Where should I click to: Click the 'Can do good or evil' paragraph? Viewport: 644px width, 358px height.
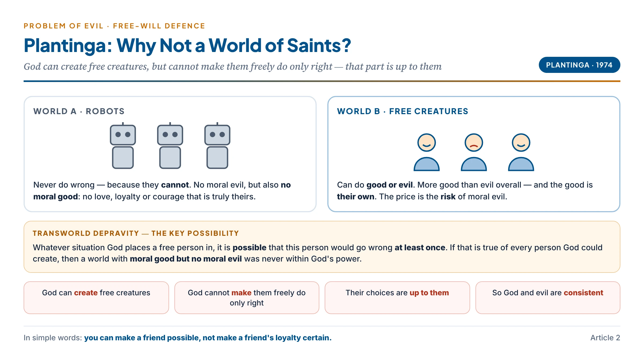pos(465,191)
